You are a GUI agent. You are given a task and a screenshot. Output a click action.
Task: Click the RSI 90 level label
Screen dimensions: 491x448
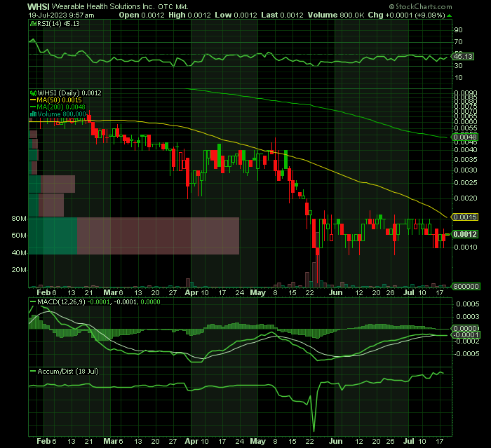pos(458,30)
